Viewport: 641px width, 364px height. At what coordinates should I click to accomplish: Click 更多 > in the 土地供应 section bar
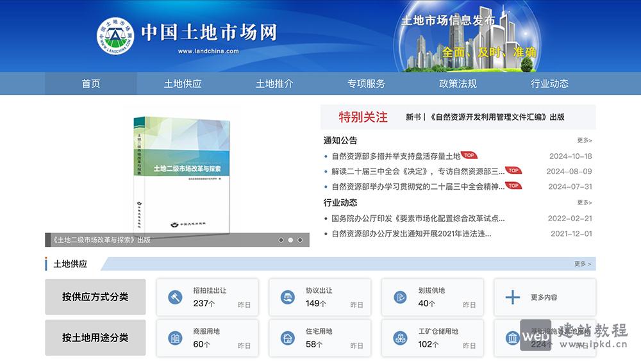[x=583, y=264]
